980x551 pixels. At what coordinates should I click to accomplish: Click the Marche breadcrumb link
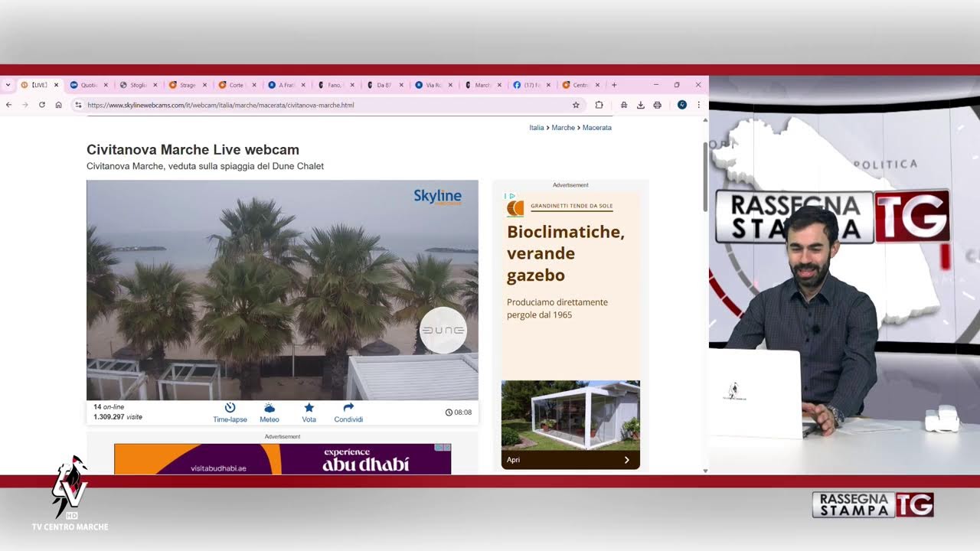[x=563, y=128]
